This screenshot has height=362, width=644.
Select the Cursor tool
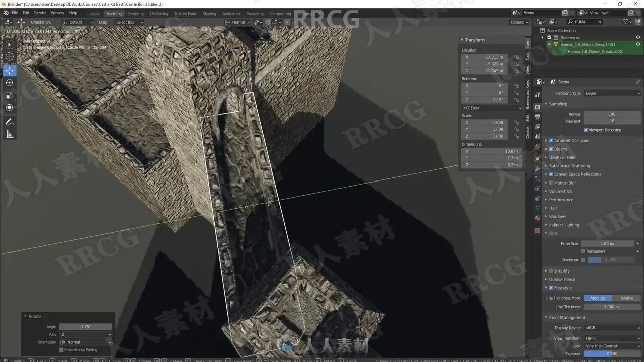(x=10, y=57)
